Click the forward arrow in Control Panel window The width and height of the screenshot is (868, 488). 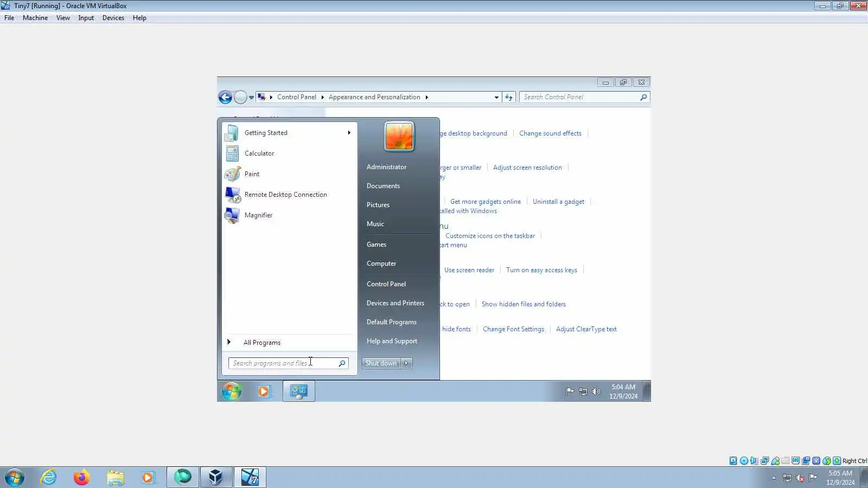(240, 98)
